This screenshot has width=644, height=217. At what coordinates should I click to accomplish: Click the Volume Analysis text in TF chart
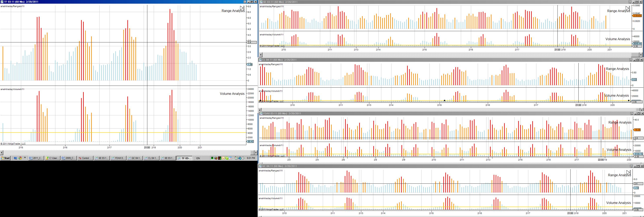click(232, 94)
